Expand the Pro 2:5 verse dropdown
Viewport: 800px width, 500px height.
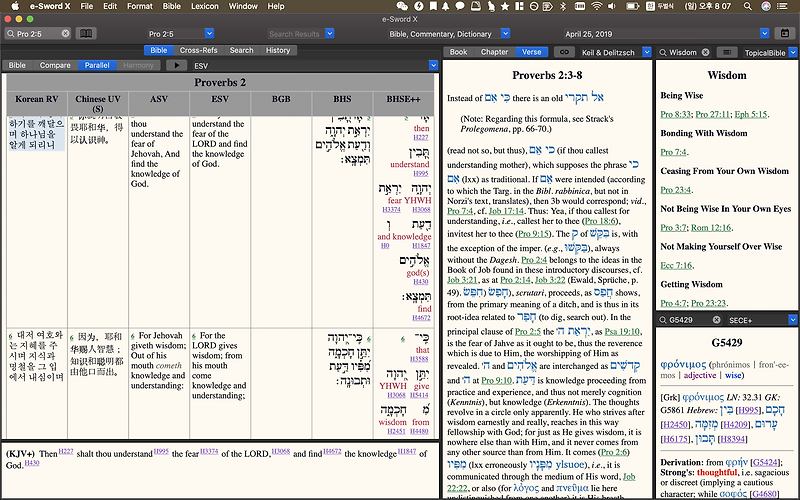[209, 33]
